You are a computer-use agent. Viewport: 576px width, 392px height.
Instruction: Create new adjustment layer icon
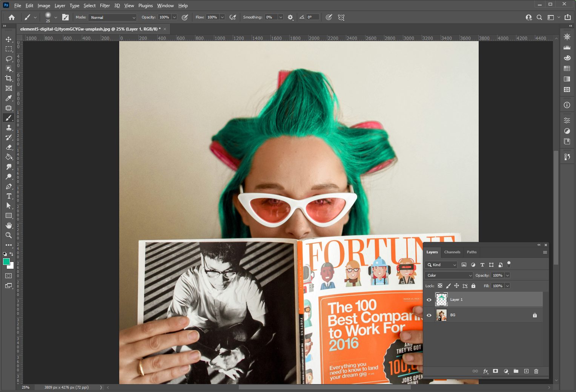[x=506, y=371]
